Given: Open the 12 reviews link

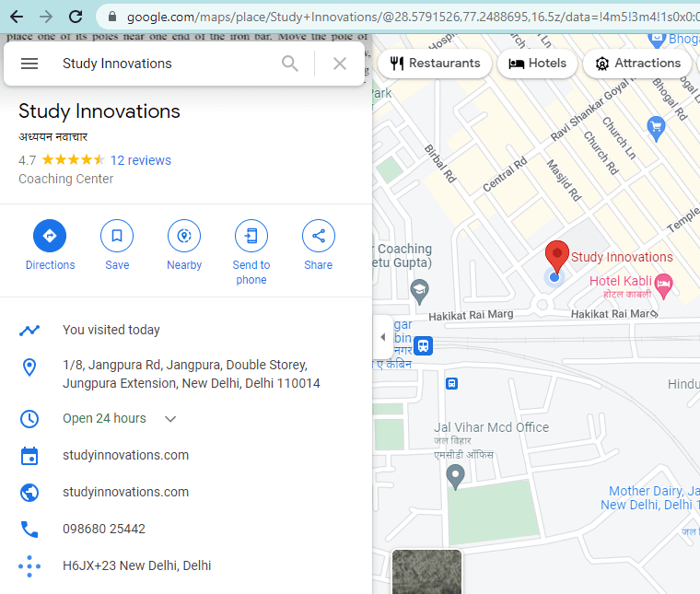Looking at the screenshot, I should (141, 160).
